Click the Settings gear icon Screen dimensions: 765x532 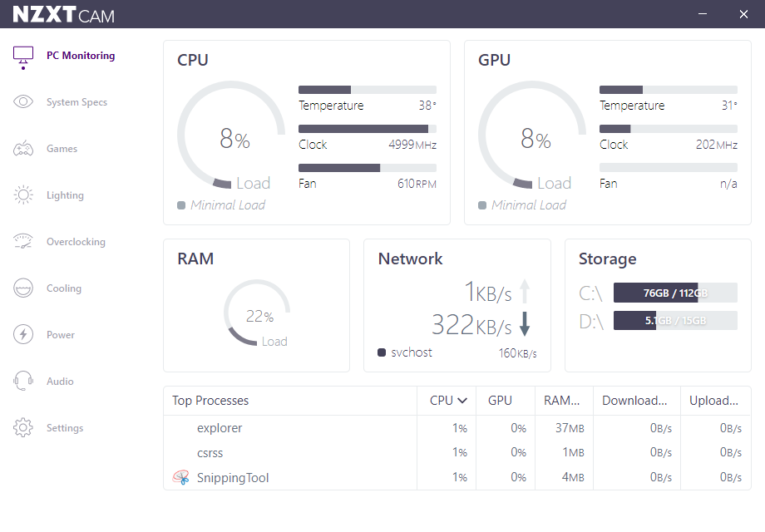coord(23,427)
